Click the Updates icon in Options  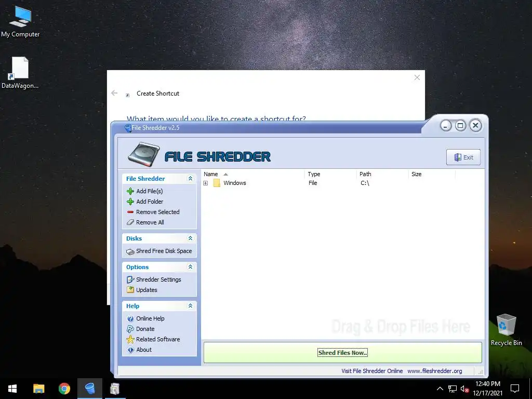(130, 290)
